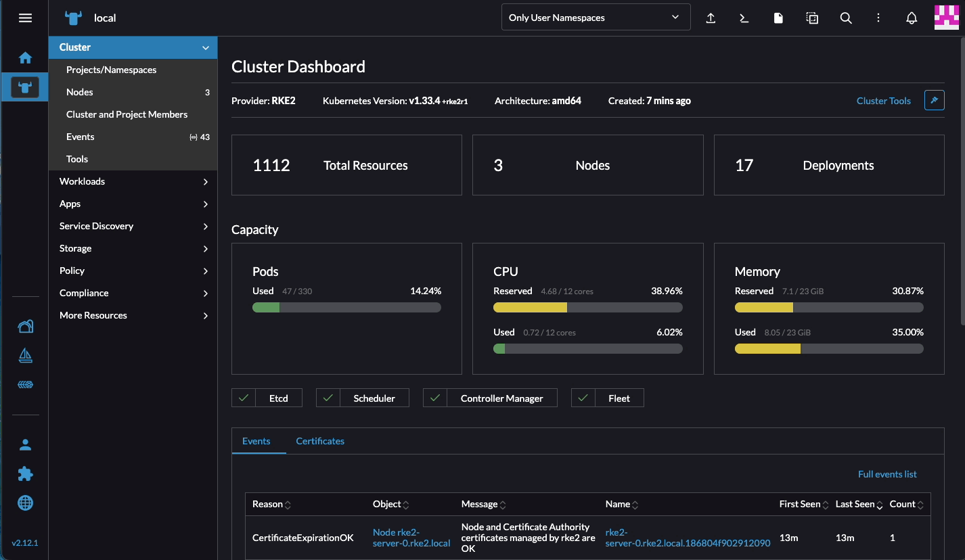
Task: Open the notifications bell icon
Action: click(912, 18)
